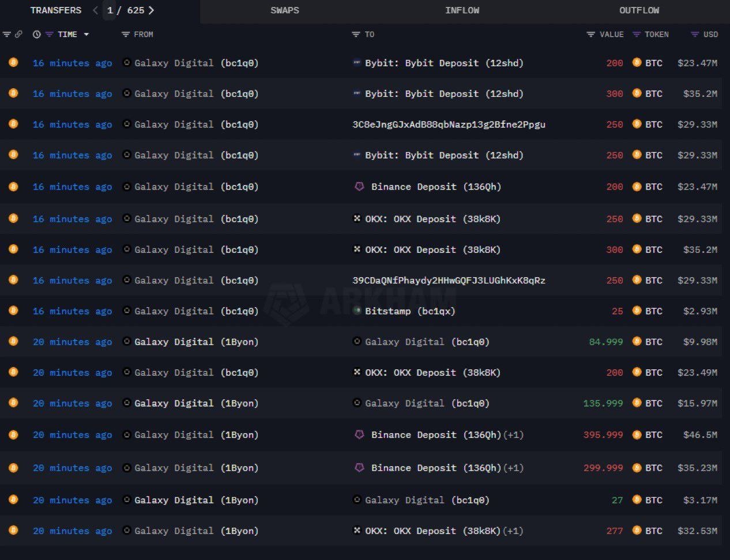
Task: Open the VALUE column filter icon
Action: pos(590,35)
